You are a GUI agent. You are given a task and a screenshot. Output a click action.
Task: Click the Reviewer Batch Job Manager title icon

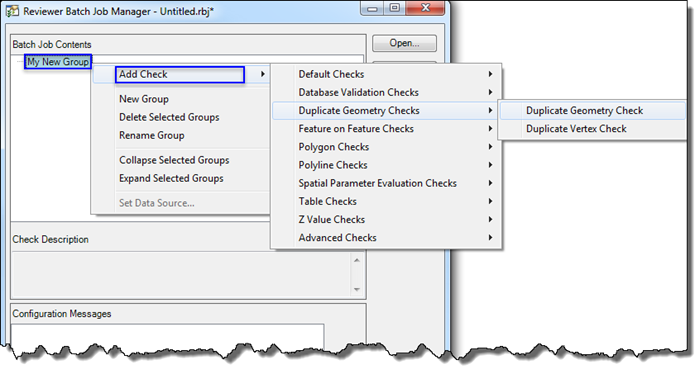point(12,11)
